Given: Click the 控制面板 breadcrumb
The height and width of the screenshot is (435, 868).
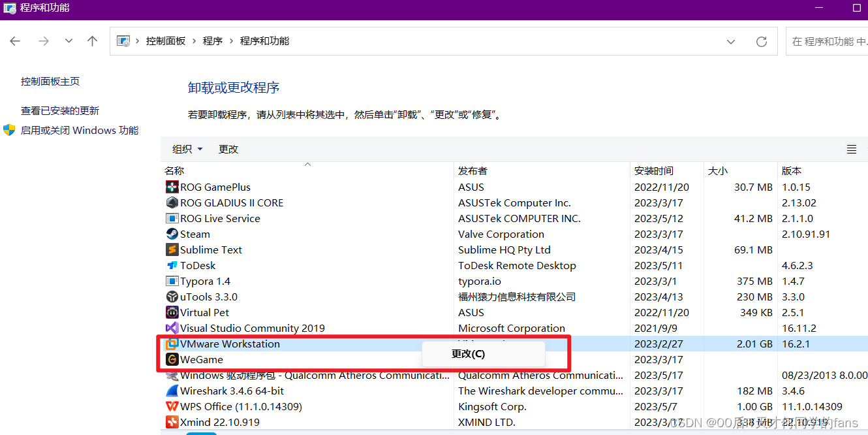Looking at the screenshot, I should (166, 40).
